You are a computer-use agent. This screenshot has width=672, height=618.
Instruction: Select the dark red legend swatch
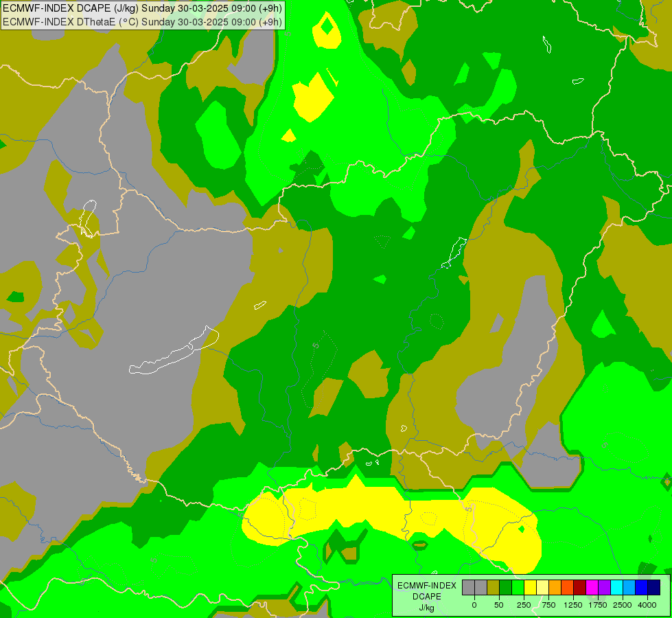coord(579,587)
